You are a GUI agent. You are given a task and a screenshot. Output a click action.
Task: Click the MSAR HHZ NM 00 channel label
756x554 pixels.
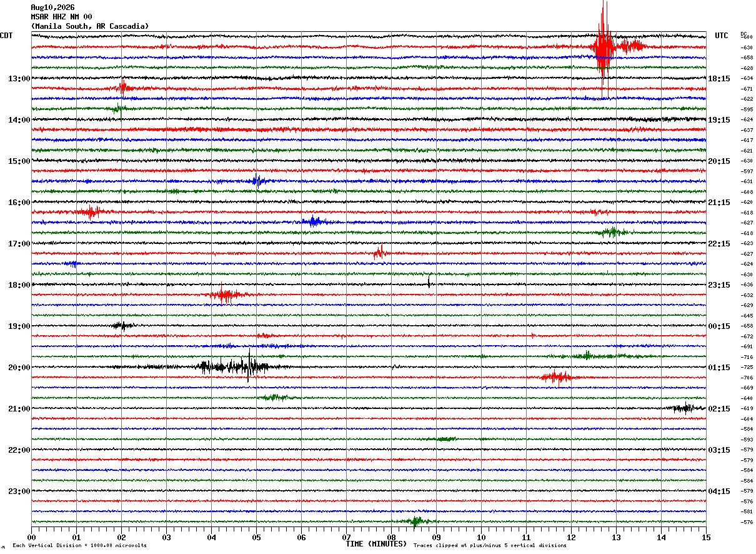[x=61, y=17]
